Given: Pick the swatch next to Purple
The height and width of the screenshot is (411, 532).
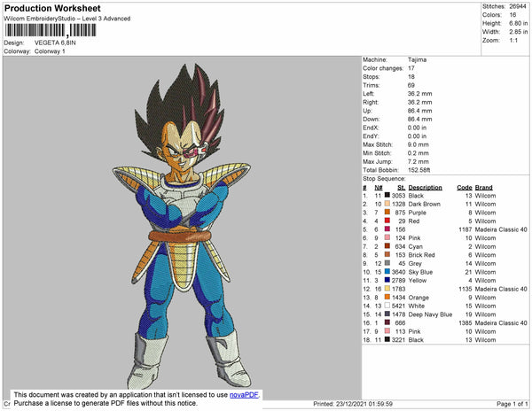Looking at the screenshot, I should [387, 212].
